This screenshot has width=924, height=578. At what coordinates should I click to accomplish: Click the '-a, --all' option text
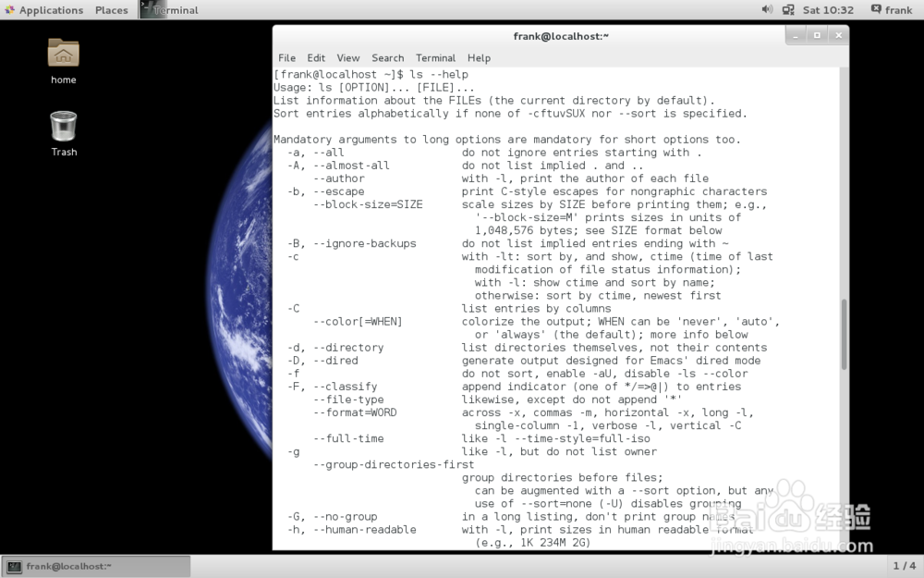[x=315, y=153]
